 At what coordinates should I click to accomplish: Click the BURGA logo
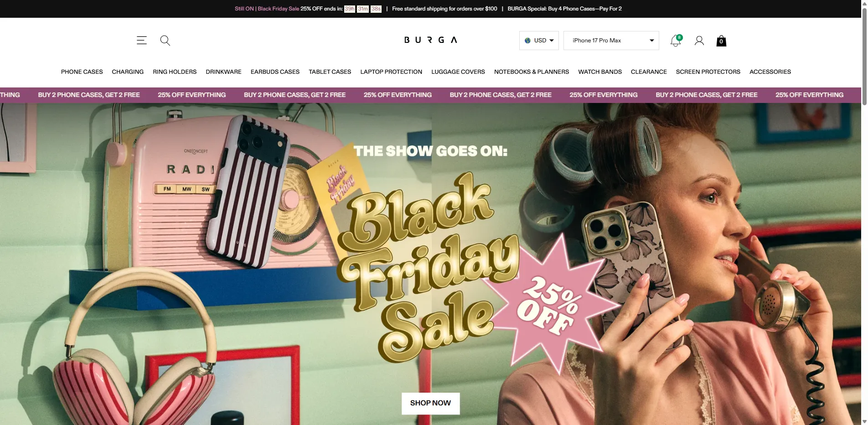coord(430,40)
